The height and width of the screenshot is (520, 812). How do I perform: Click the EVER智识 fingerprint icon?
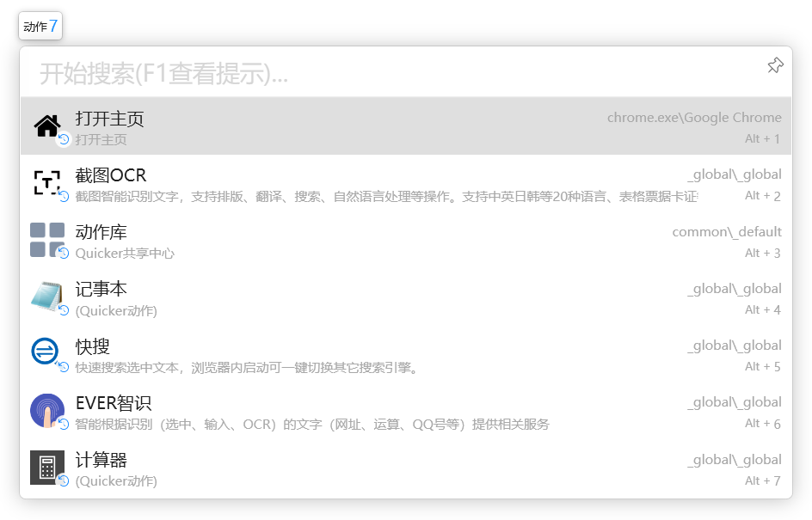(x=47, y=411)
